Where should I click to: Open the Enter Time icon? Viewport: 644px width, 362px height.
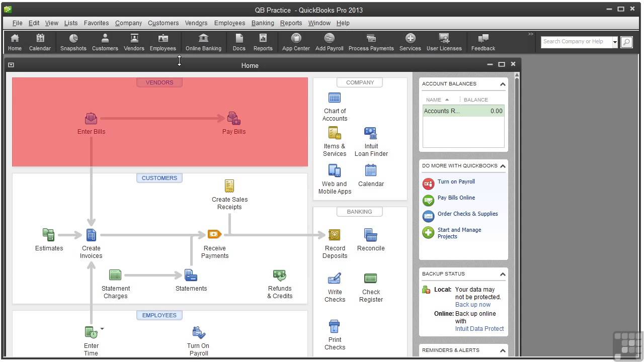pos(91,332)
